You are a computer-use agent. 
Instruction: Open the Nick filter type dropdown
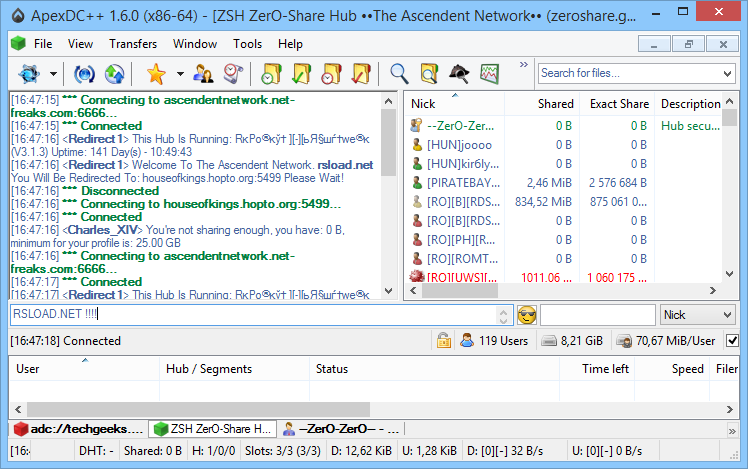coord(697,315)
